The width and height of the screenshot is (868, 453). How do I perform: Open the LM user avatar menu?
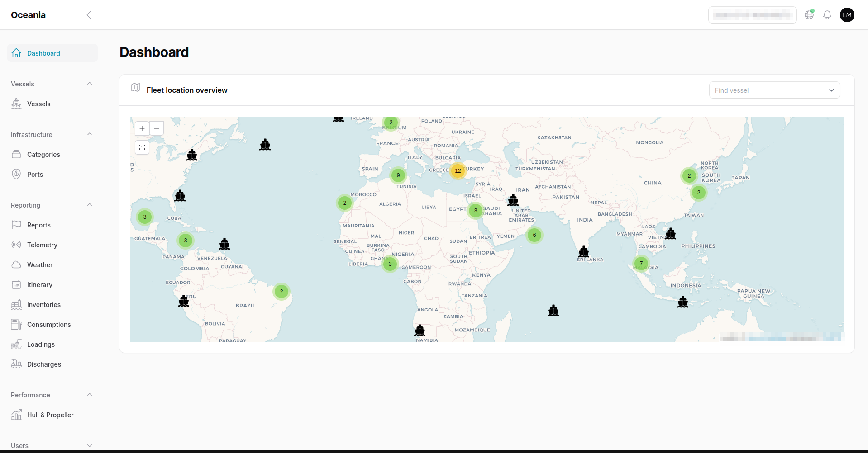(847, 15)
